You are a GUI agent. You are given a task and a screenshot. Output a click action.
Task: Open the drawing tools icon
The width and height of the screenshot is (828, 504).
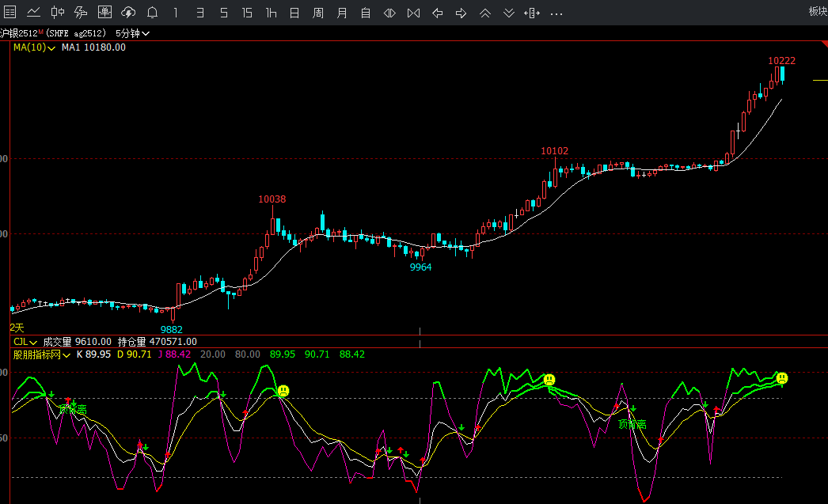tap(104, 12)
